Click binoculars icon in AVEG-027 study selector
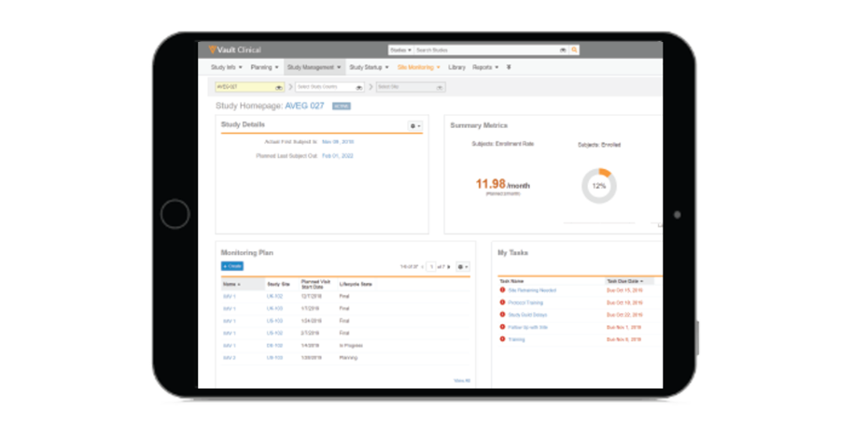The height and width of the screenshot is (439, 868). click(279, 87)
